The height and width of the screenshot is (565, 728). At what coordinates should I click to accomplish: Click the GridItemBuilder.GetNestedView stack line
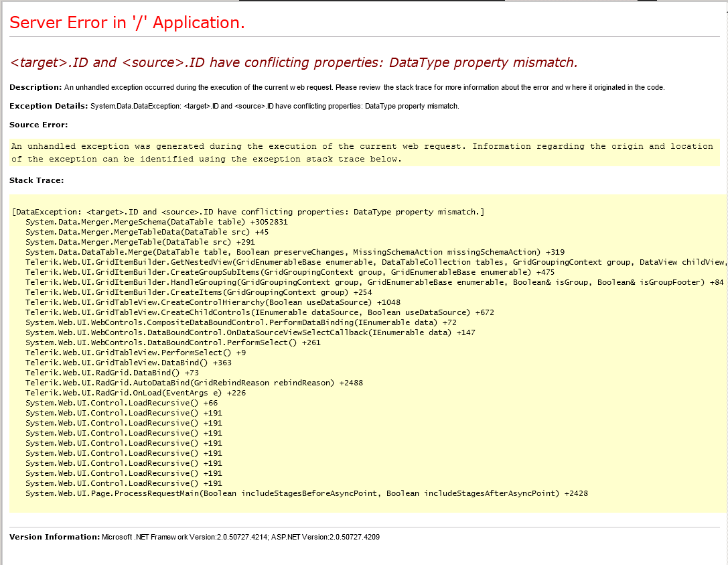376,262
